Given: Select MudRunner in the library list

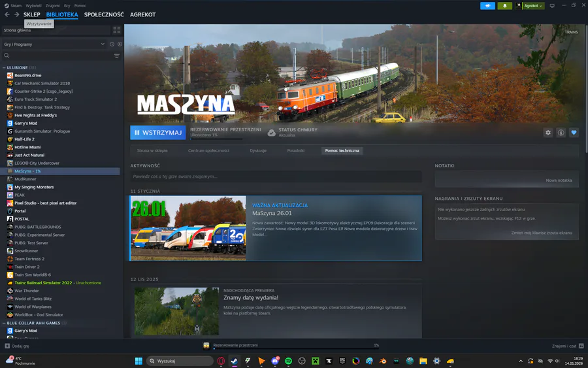Looking at the screenshot, I should point(25,179).
